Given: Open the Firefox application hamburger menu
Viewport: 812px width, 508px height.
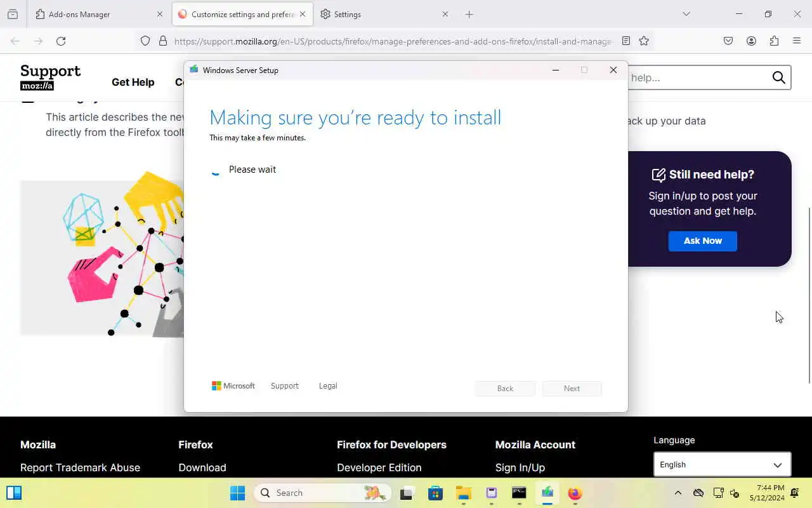Looking at the screenshot, I should (x=797, y=41).
